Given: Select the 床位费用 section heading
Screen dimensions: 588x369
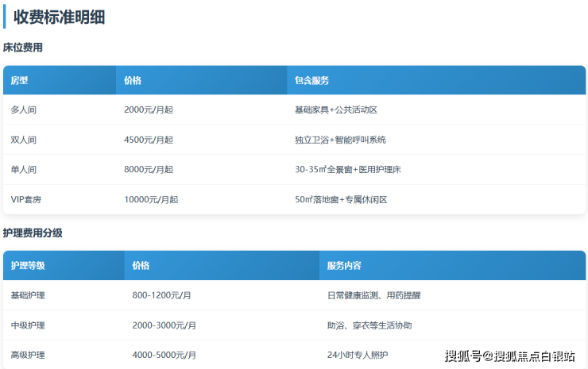Looking at the screenshot, I should click(x=23, y=48).
